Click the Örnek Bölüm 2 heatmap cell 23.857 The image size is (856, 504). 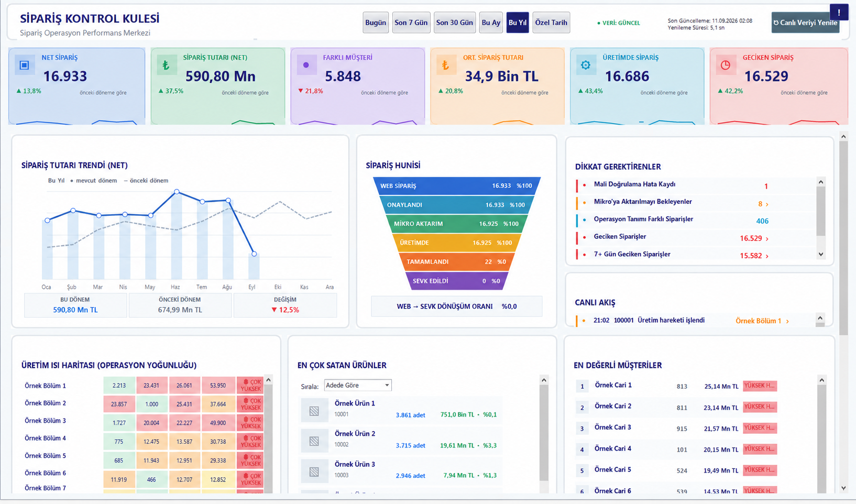point(119,404)
